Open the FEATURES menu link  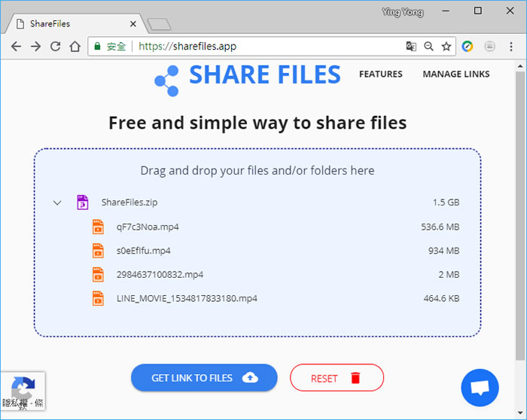click(x=380, y=74)
